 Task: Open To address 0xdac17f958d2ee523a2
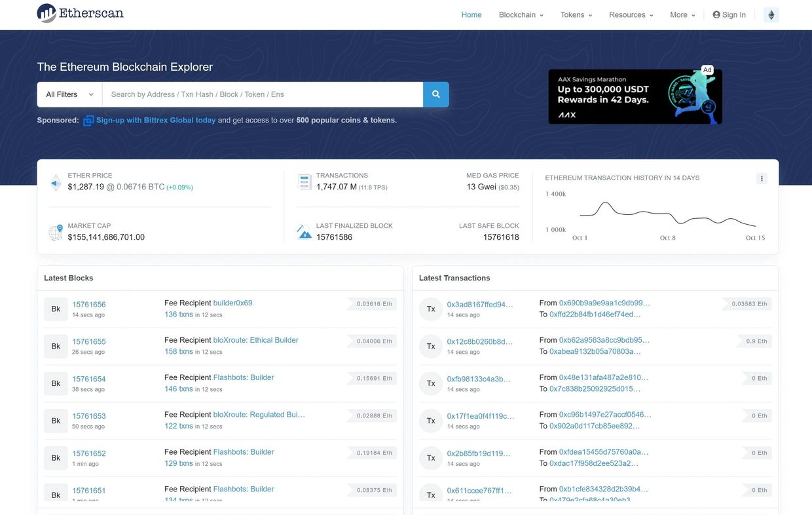pos(594,463)
